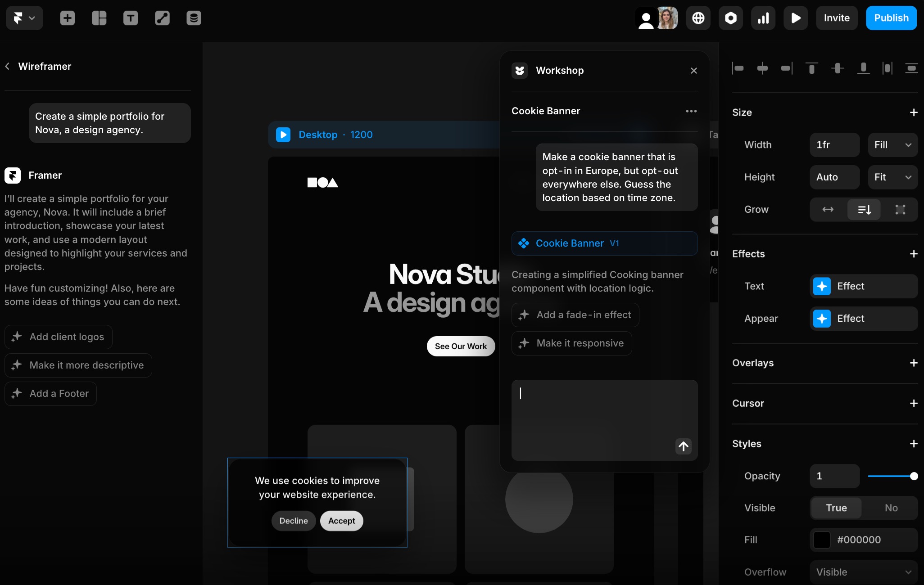Close the Workshop panel
924x585 pixels.
[694, 71]
